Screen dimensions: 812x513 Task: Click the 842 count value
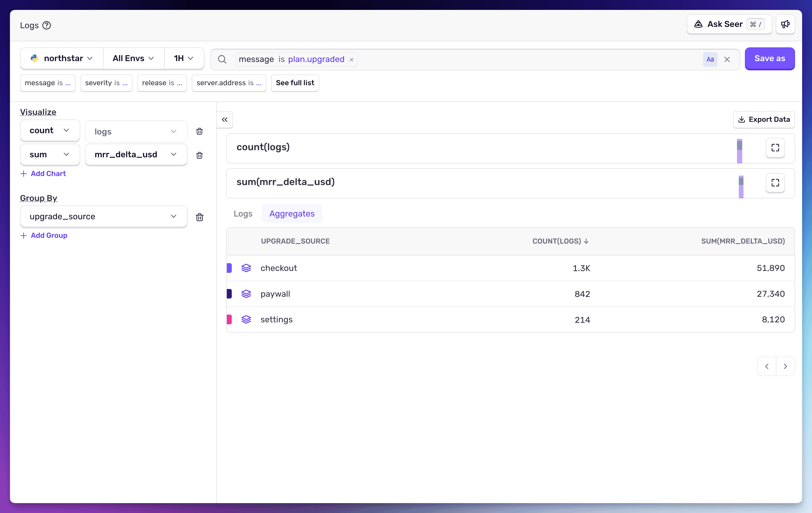pyautogui.click(x=582, y=294)
